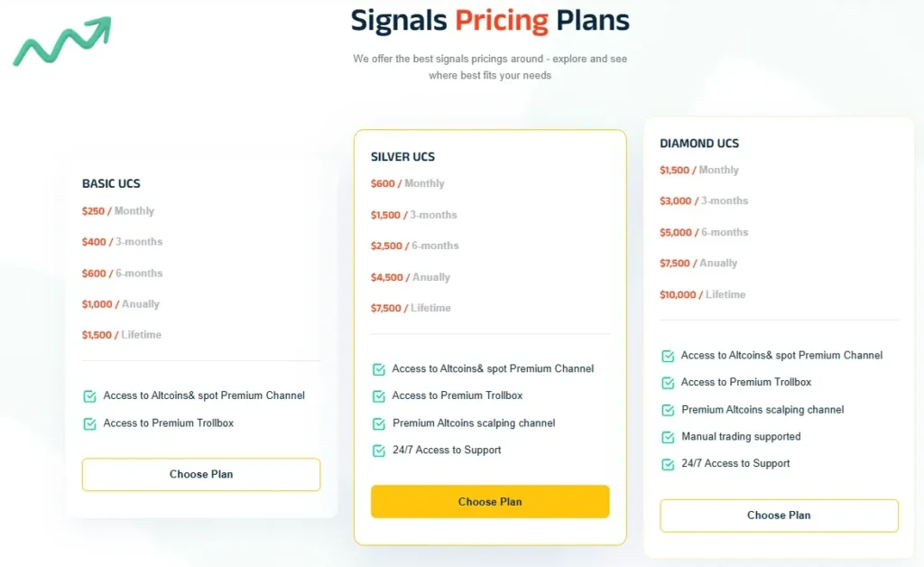This screenshot has height=567, width=924.
Task: Click the checkmark next to Diamond's Manual trading supported
Action: (x=667, y=436)
